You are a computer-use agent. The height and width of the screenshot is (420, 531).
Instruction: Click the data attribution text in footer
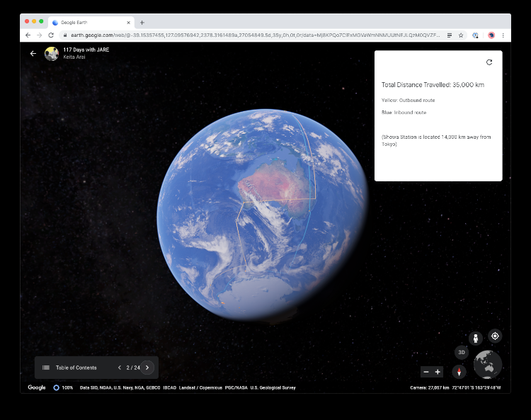[188, 387]
